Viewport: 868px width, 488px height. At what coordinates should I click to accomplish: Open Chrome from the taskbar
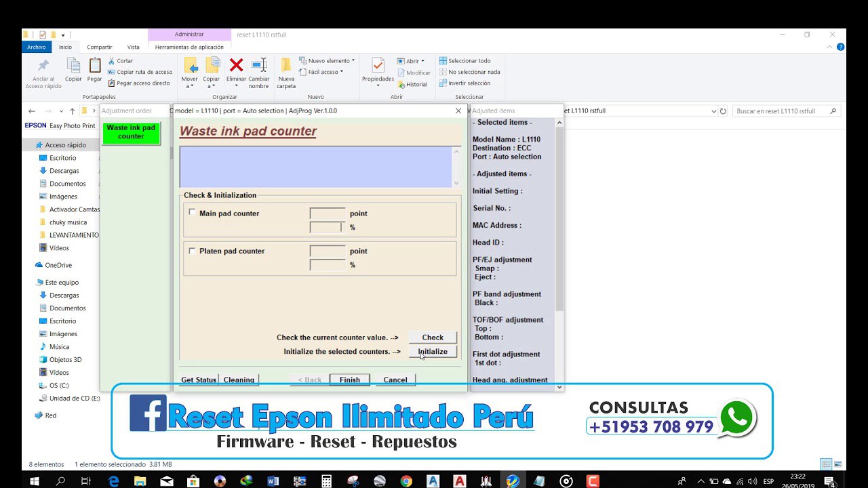point(406,481)
